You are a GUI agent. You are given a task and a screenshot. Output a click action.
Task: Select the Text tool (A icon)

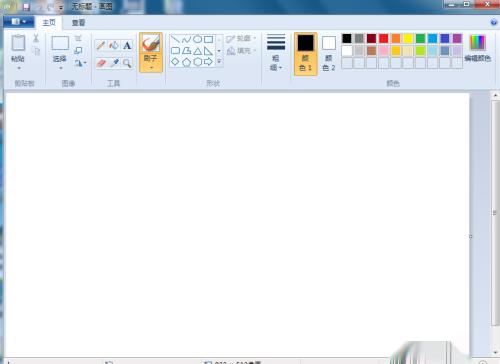127,46
